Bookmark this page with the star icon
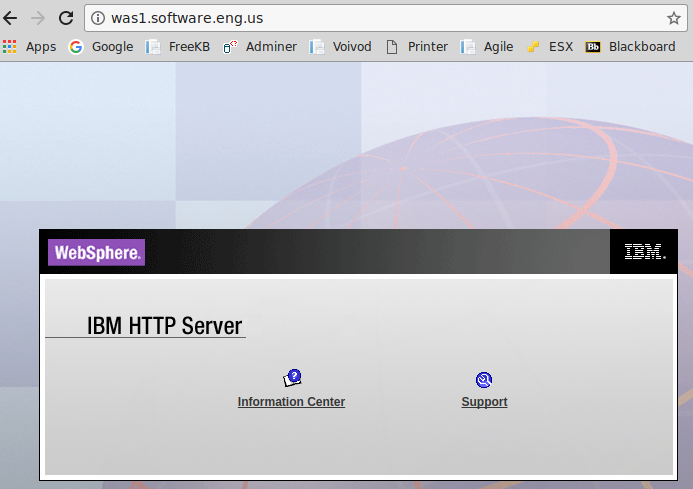The height and width of the screenshot is (489, 693). [x=674, y=18]
